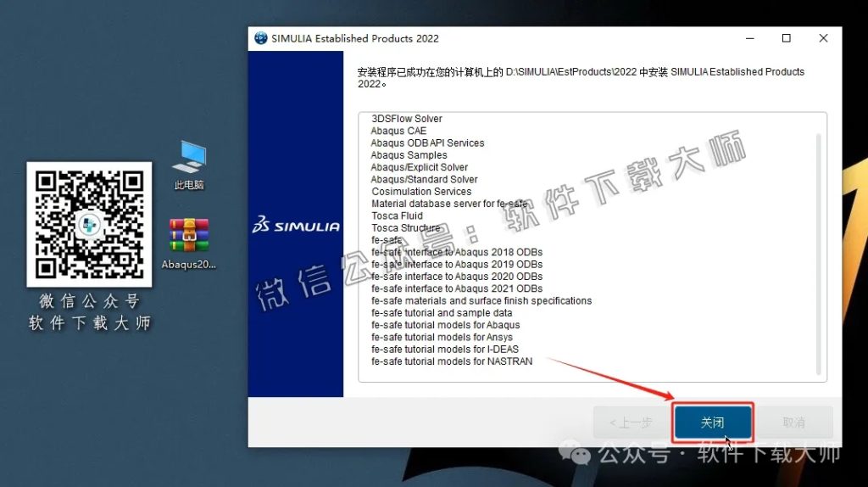
Task: Select the Cosimulation Services entry
Action: pyautogui.click(x=421, y=192)
